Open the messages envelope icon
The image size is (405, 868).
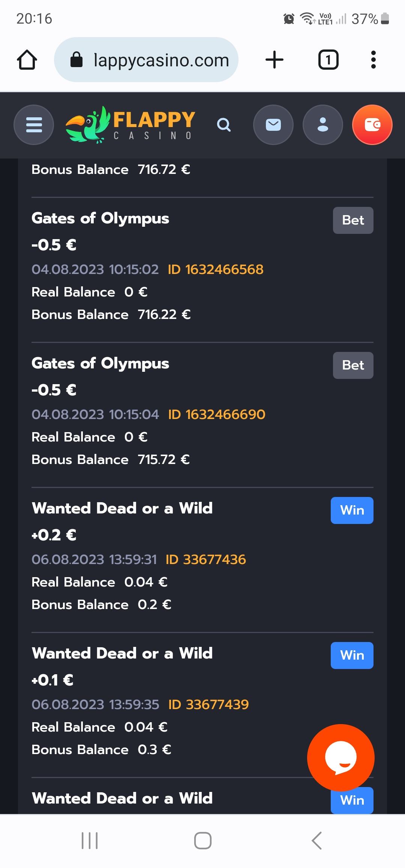click(x=273, y=125)
